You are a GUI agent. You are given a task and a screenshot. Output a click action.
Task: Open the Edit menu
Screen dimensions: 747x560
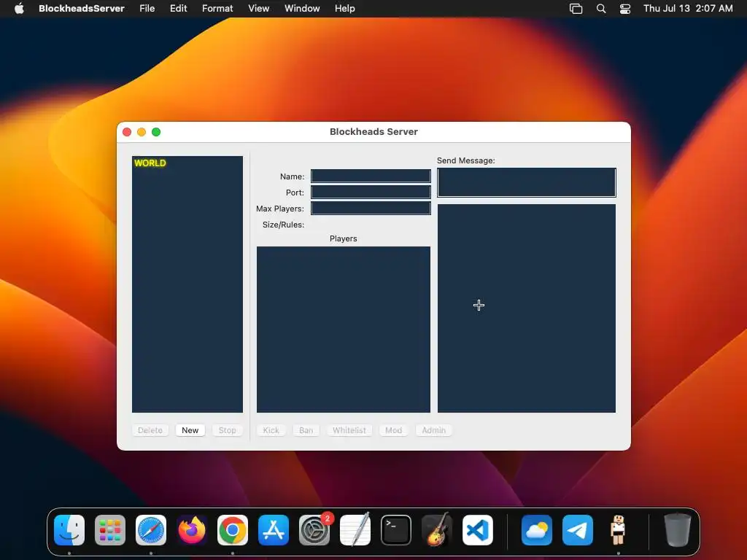point(178,9)
